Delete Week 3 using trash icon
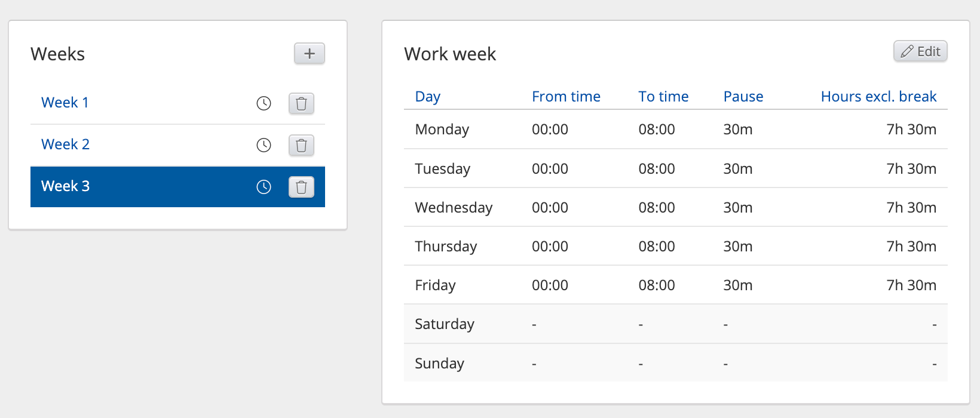Image resolution: width=980 pixels, height=418 pixels. pos(301,187)
